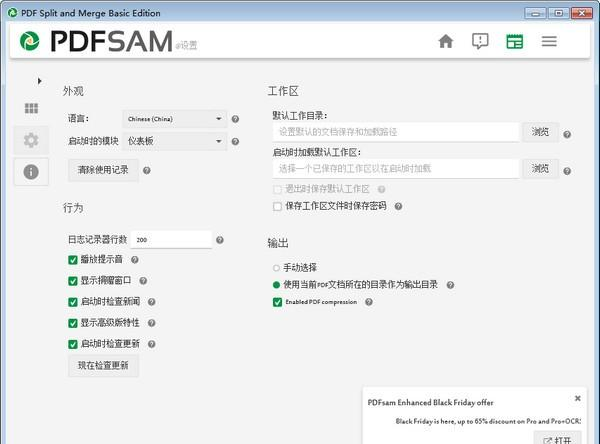Close the Black Friday offer popup
600x444 pixels.
click(578, 398)
